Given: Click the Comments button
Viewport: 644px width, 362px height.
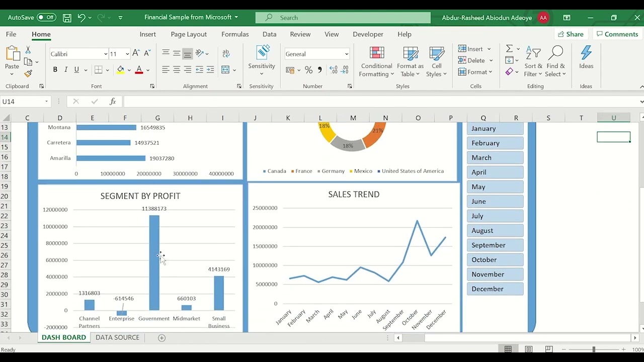Looking at the screenshot, I should [616, 34].
